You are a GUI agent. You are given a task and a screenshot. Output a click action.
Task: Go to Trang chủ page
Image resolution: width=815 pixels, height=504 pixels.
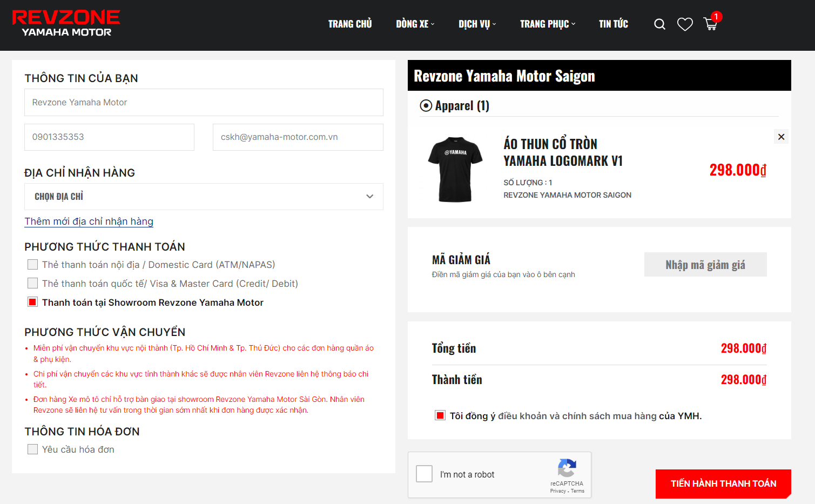tap(350, 24)
